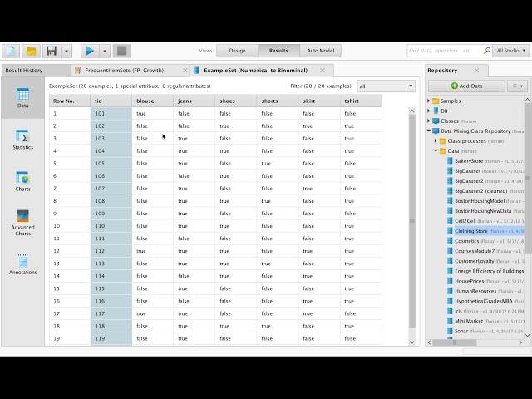The image size is (532, 399).
Task: Open the Annotations view in sidebar
Action: [x=22, y=264]
